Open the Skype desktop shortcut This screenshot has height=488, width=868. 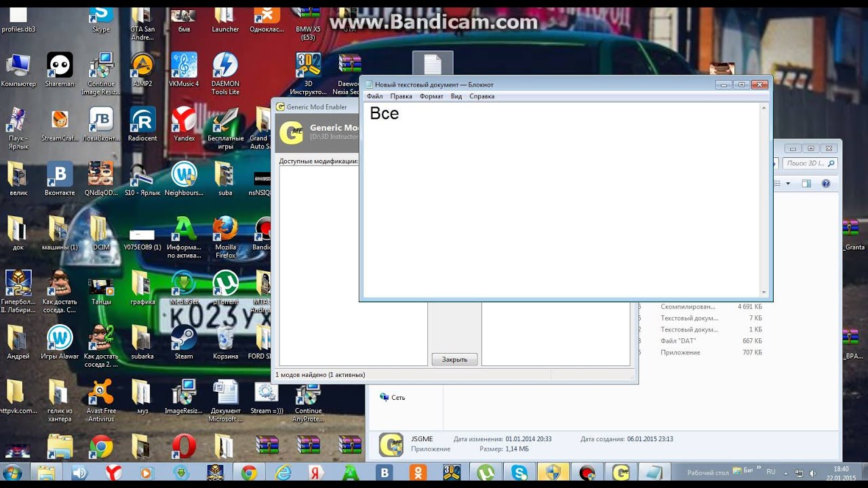coord(100,18)
